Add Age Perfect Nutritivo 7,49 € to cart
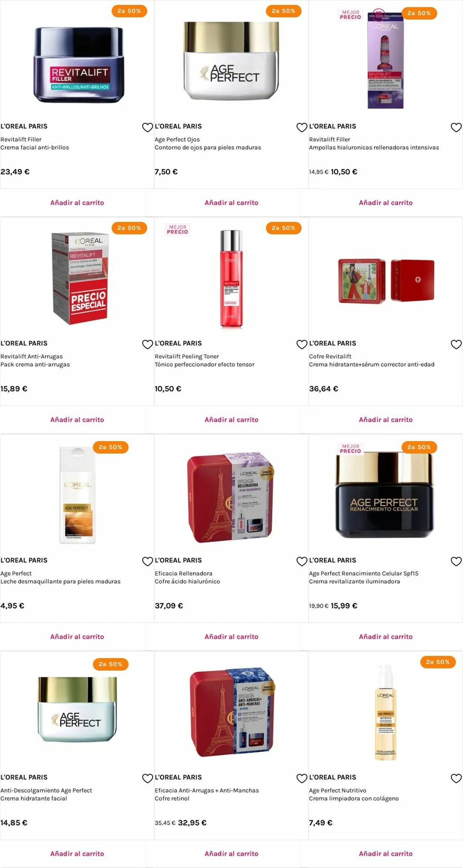 coord(386,854)
